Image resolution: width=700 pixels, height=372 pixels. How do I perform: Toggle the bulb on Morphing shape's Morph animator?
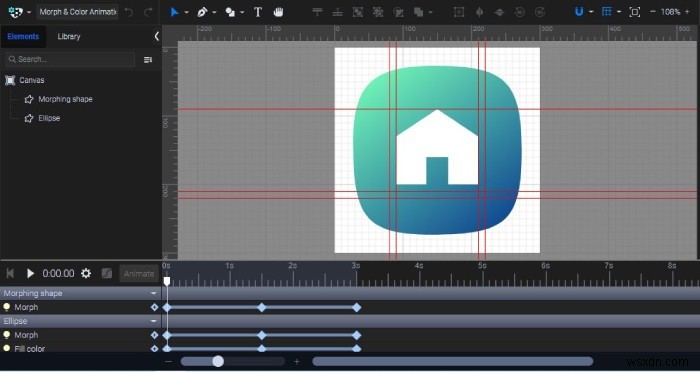click(x=7, y=307)
